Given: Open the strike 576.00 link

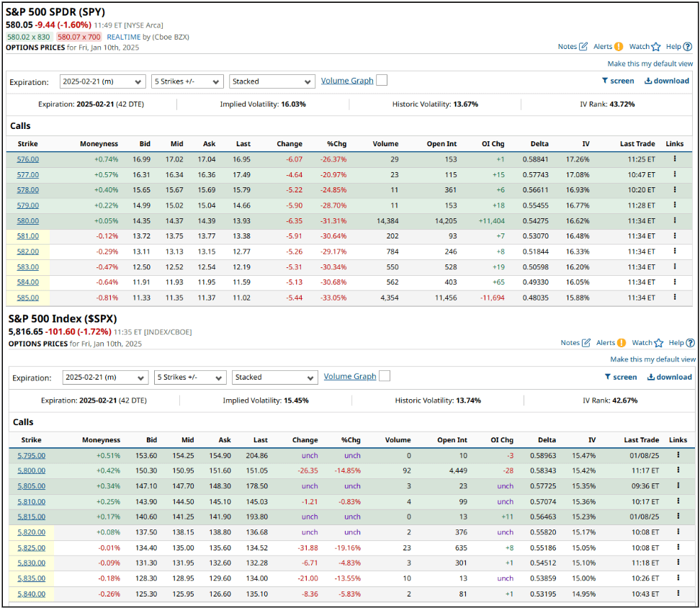Looking at the screenshot, I should (x=27, y=159).
